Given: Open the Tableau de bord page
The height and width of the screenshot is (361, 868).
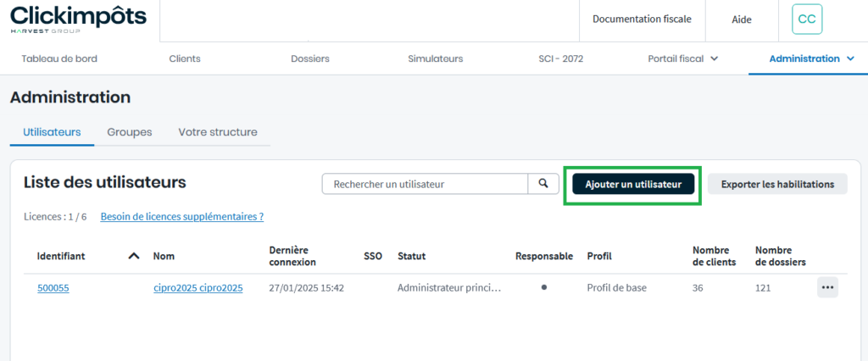Looking at the screenshot, I should [x=58, y=58].
